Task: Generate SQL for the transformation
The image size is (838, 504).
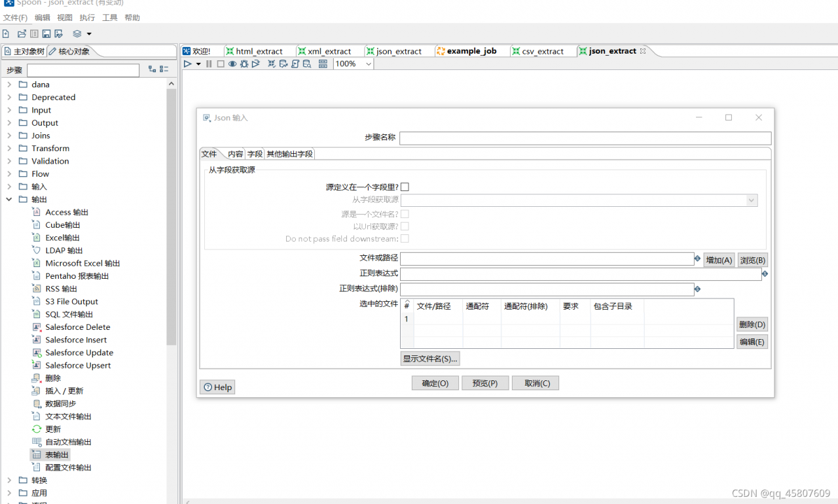Action: click(295, 63)
